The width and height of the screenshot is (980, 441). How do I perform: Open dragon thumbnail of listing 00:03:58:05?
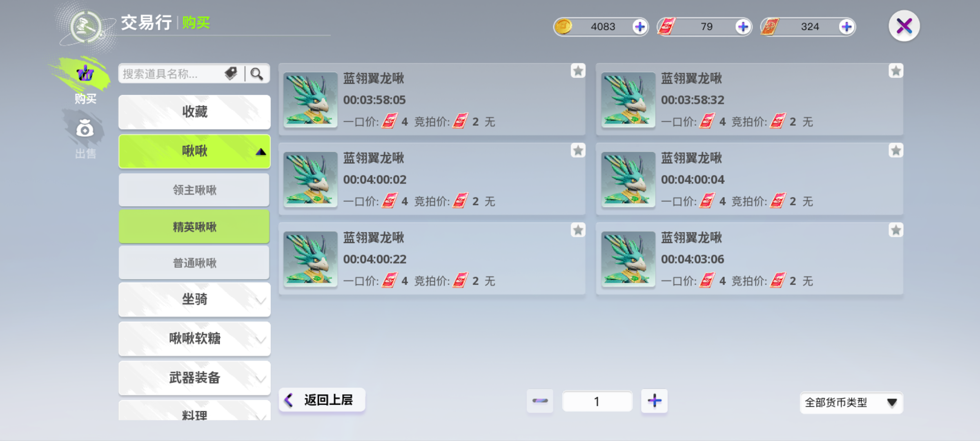(x=310, y=100)
